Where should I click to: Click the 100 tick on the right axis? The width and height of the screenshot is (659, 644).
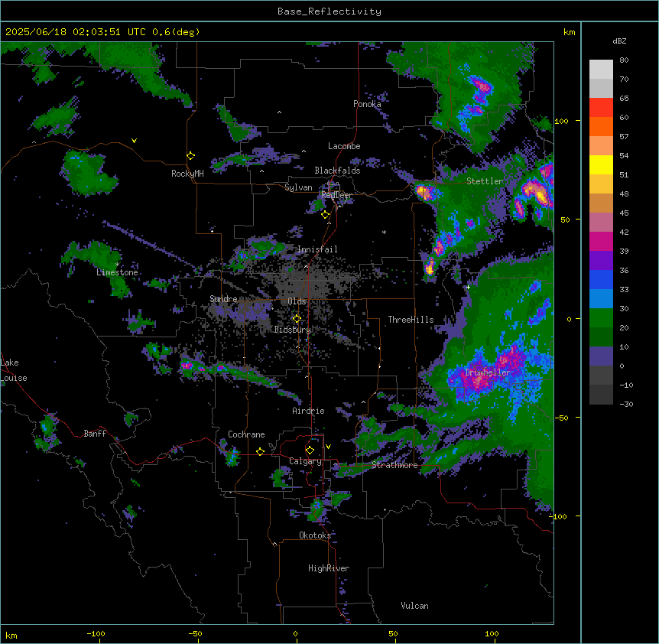[561, 121]
